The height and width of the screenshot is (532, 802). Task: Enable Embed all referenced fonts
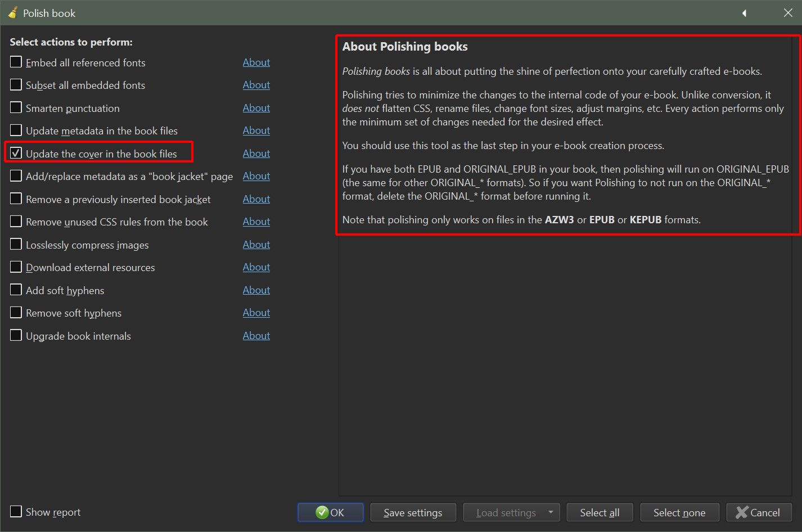16,62
